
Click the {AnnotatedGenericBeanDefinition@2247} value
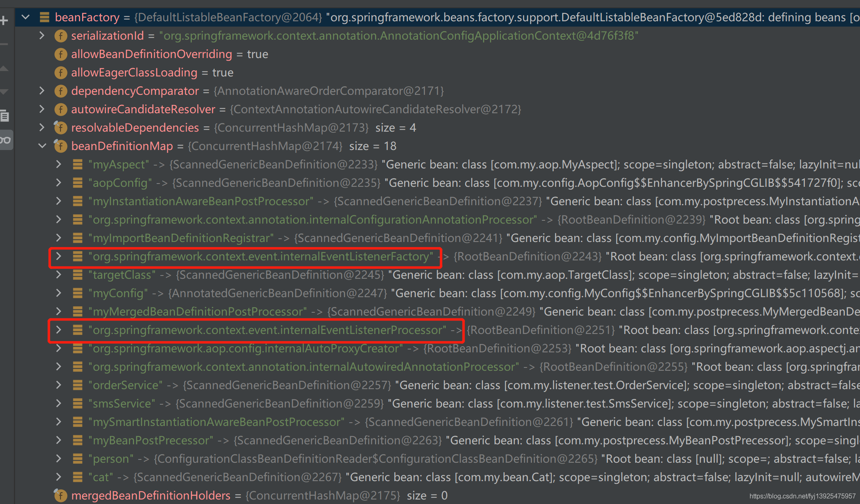tap(278, 293)
